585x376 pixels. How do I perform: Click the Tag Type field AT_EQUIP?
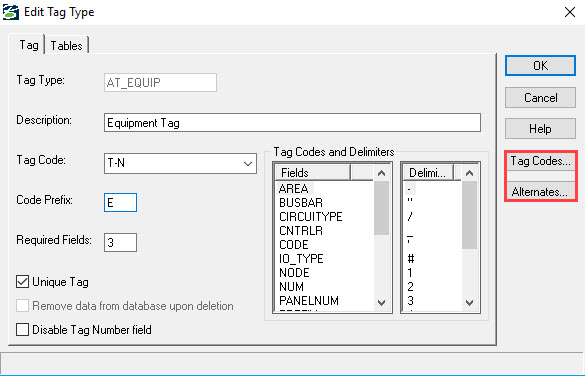(x=160, y=82)
